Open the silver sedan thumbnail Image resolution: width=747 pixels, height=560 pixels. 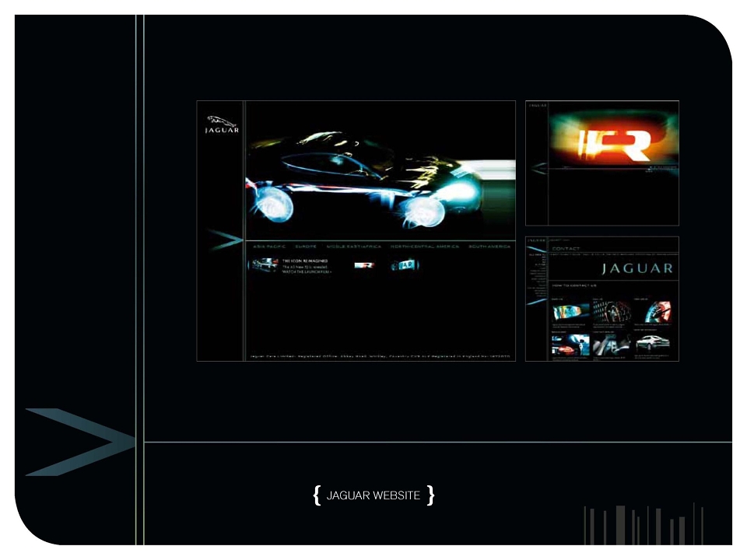point(653,342)
